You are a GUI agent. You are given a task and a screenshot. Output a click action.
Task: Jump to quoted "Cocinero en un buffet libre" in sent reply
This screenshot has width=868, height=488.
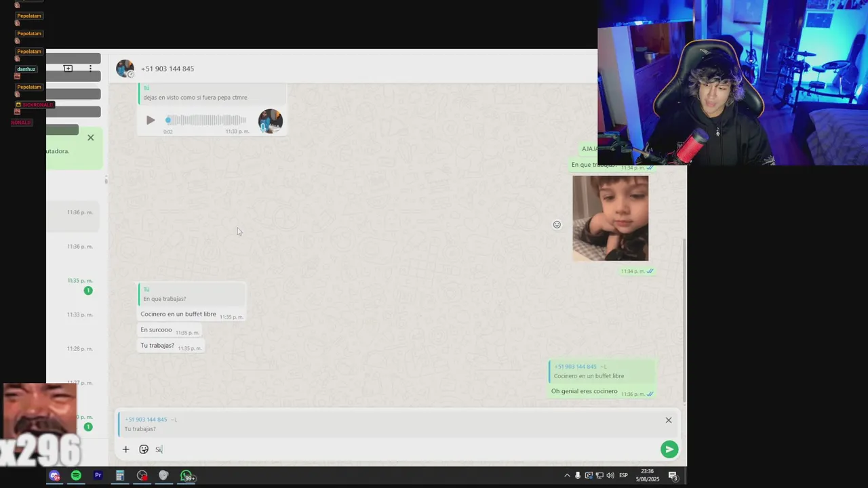[602, 371]
